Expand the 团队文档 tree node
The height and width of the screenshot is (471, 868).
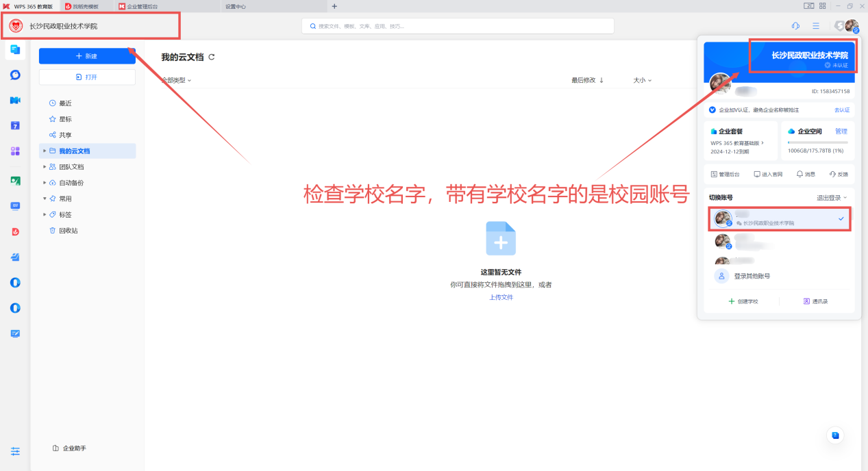[45, 167]
